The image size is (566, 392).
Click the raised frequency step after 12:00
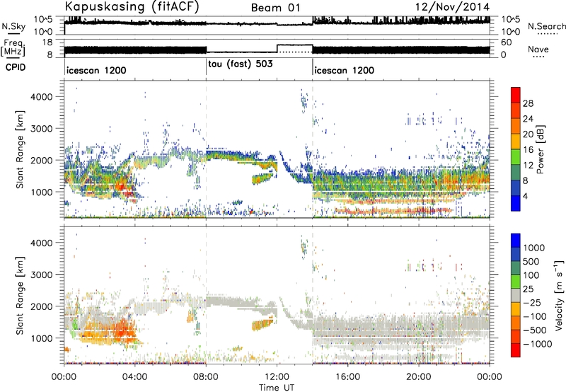[x=294, y=45]
